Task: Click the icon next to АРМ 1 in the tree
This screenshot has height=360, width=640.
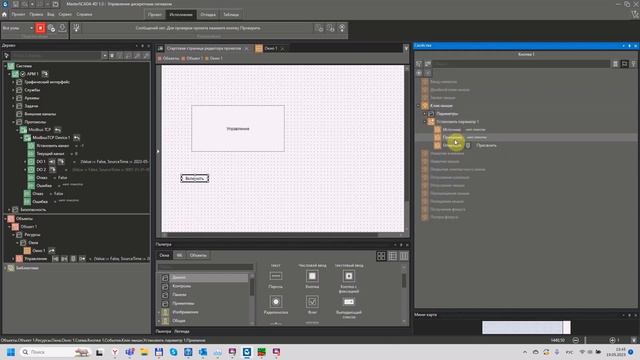Action: 44,74
